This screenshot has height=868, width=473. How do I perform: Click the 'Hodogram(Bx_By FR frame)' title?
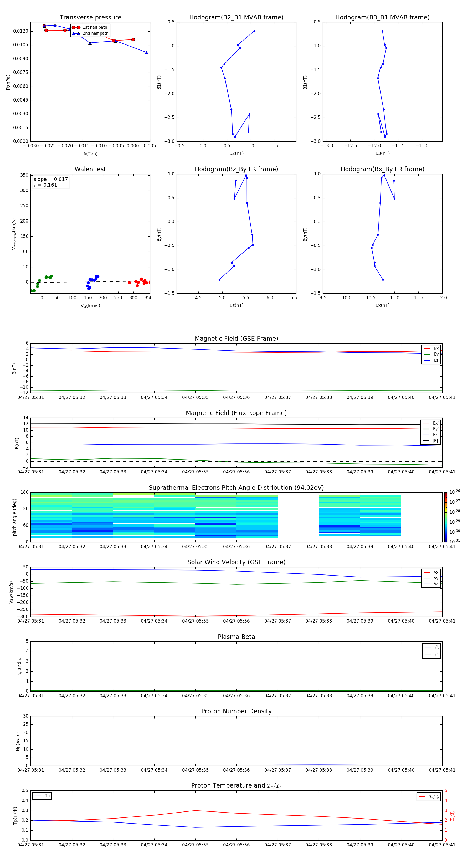382,169
